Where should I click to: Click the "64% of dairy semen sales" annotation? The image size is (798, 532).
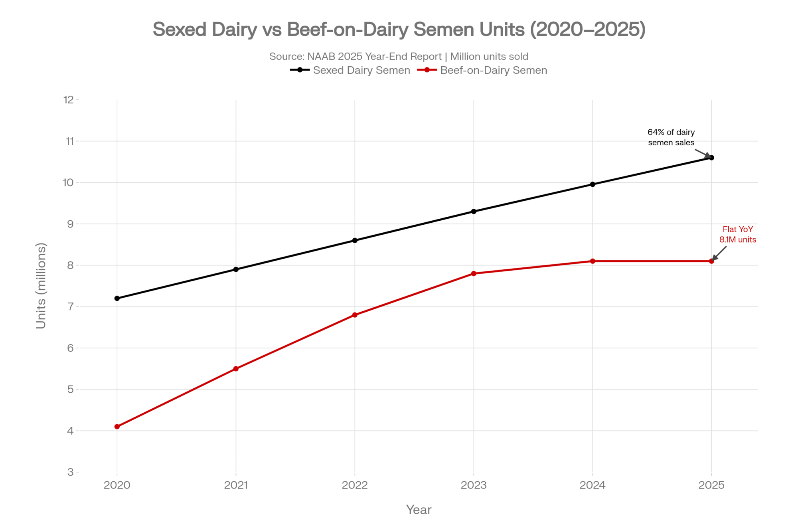click(x=671, y=137)
